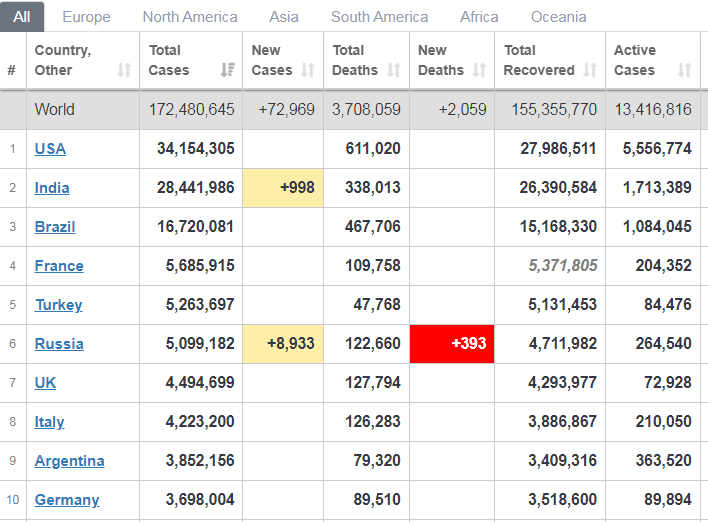This screenshot has height=522, width=708.
Task: Select World total deaths 3,708,059
Action: (x=366, y=109)
